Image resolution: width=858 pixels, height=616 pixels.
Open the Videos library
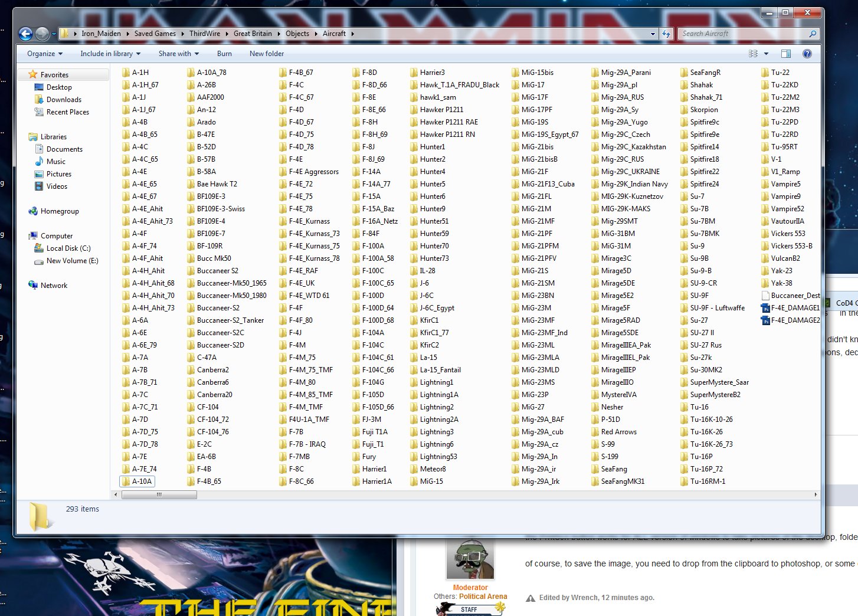coord(51,186)
